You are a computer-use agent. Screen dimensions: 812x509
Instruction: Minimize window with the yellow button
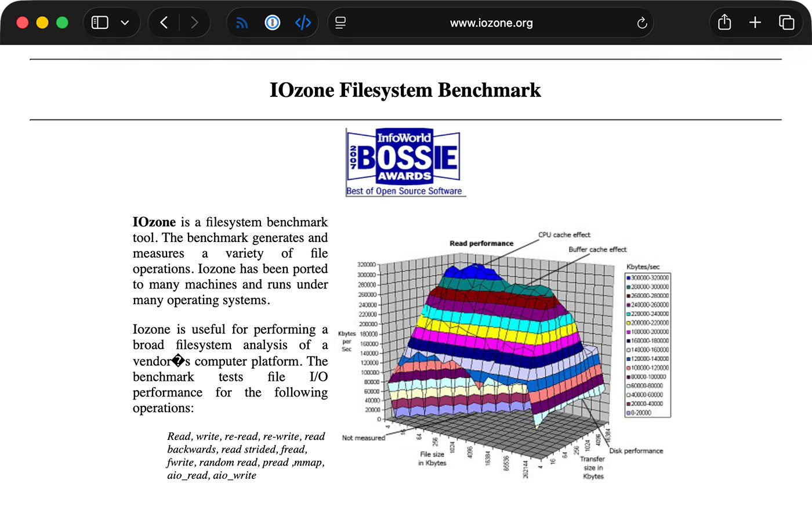click(x=42, y=23)
